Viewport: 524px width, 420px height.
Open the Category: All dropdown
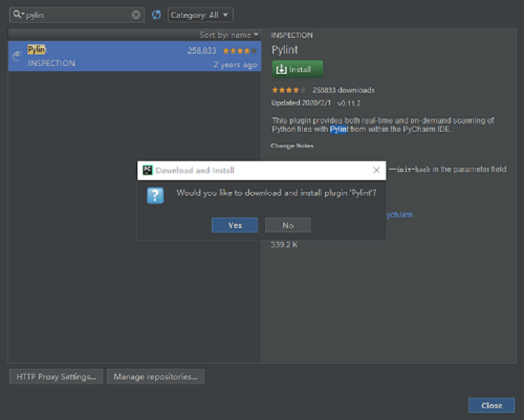[x=200, y=15]
